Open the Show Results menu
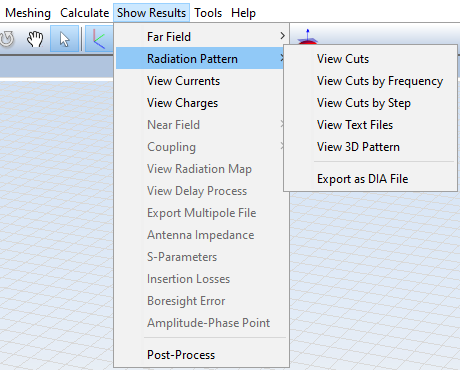460x370 pixels. [151, 13]
